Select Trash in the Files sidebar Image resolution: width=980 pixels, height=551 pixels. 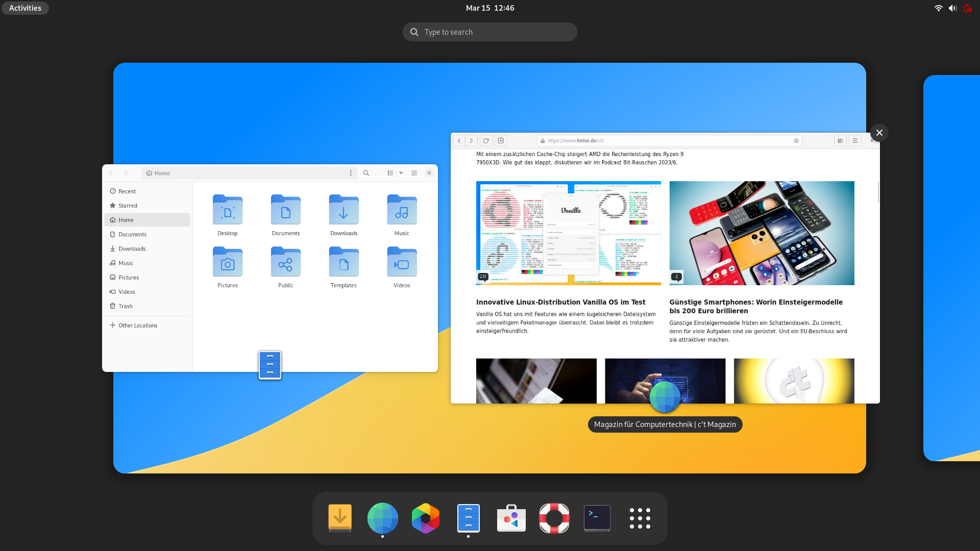[x=125, y=306]
